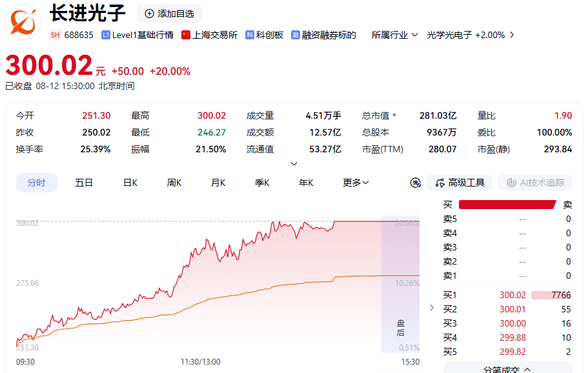This screenshot has height=373, width=588.
Task: Click 振幅 value 21.50%
Action: 211,149
